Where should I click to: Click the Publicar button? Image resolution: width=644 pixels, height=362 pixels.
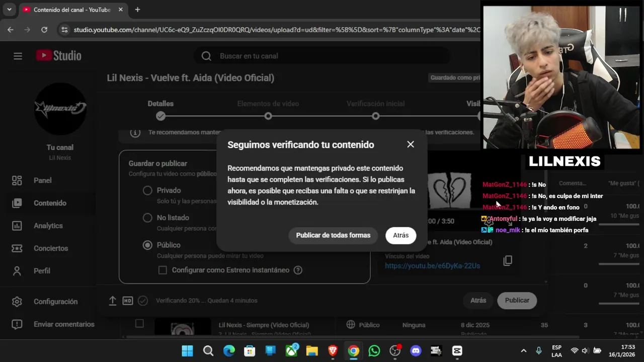point(517,300)
